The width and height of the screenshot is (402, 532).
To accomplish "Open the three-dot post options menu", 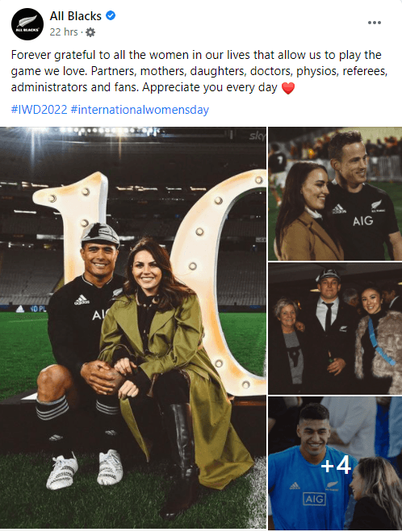I will coord(375,23).
